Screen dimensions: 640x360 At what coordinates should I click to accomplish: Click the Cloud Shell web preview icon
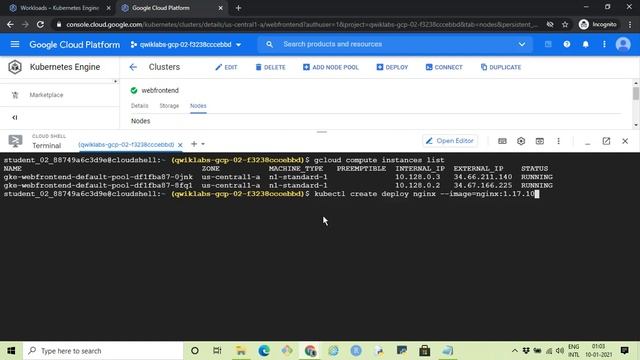[x=540, y=141]
